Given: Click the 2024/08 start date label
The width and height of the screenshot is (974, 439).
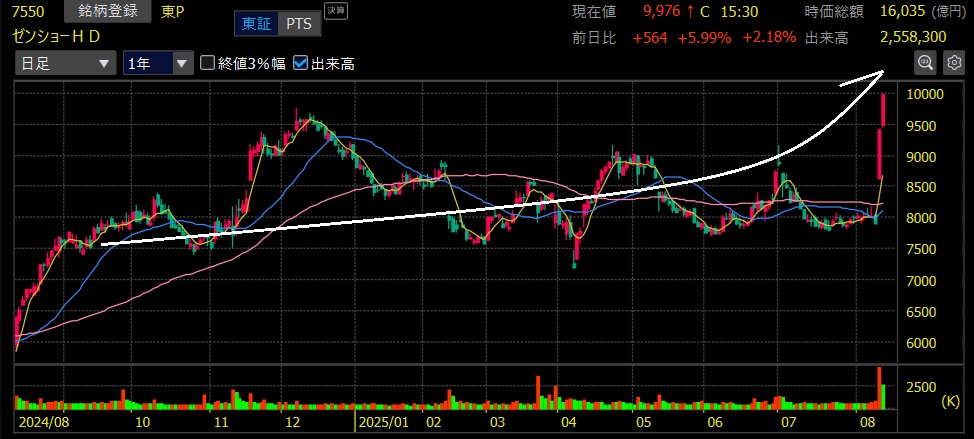Looking at the screenshot, I should click(43, 423).
